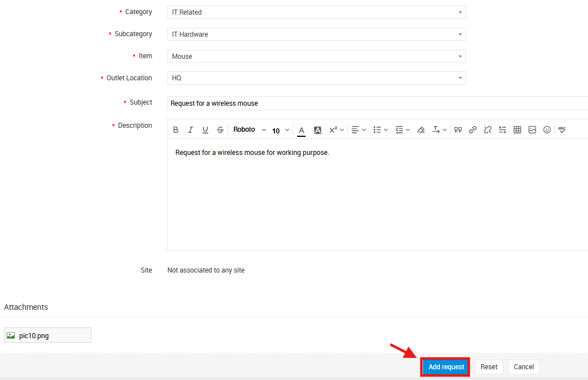Choose the font color icon
This screenshot has height=380, width=588.
(x=302, y=130)
